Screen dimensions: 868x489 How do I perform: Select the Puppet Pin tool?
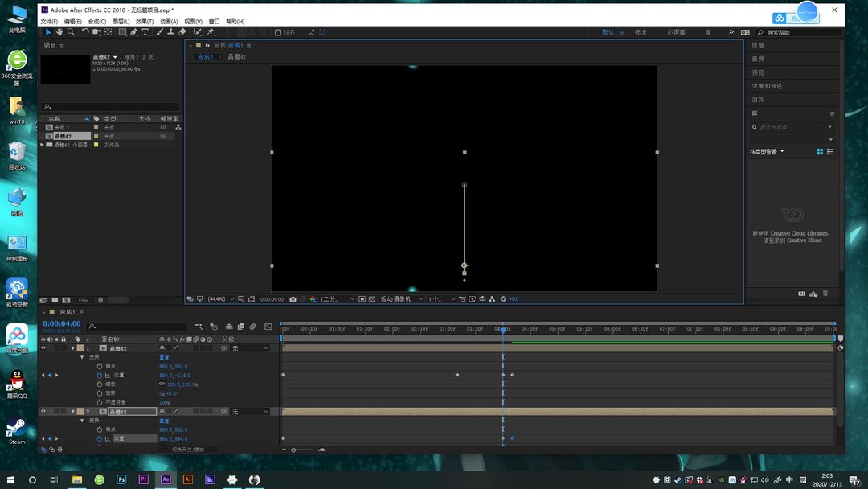point(211,32)
